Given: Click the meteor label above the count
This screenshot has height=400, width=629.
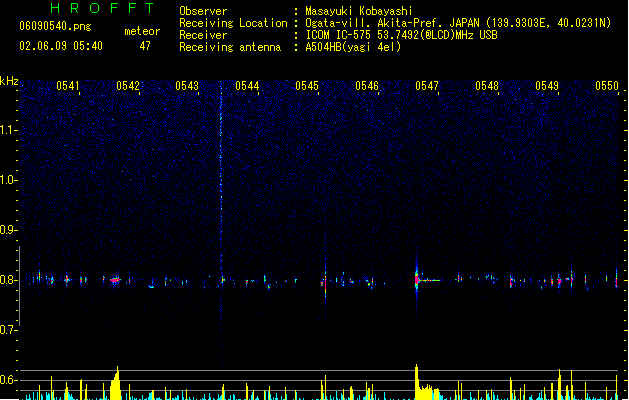Looking at the screenshot, I should click(142, 31).
